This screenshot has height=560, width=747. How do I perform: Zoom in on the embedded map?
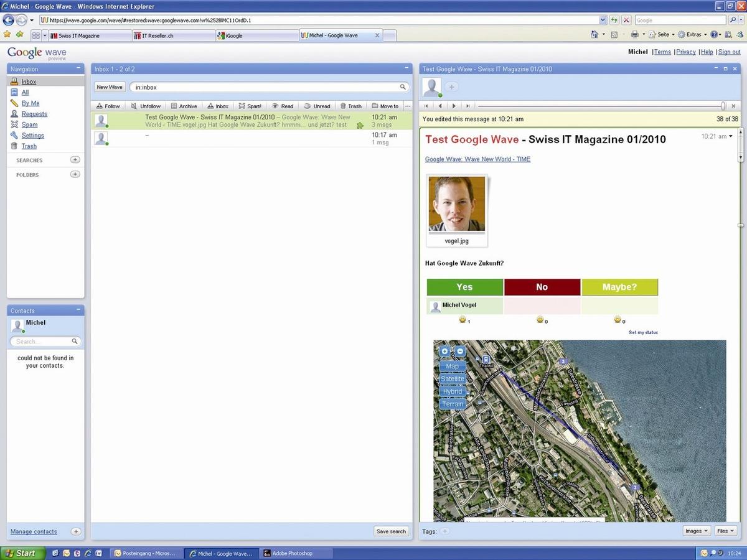pyautogui.click(x=444, y=352)
